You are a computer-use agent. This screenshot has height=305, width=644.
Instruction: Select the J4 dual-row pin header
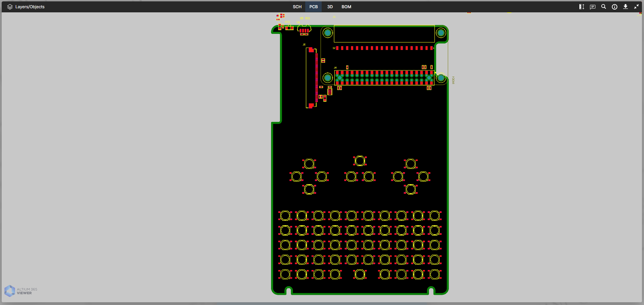tap(384, 78)
